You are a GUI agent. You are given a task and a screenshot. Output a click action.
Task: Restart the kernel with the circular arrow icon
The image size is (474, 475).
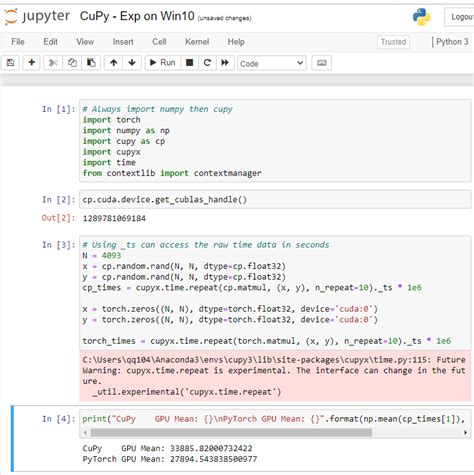pos(207,63)
